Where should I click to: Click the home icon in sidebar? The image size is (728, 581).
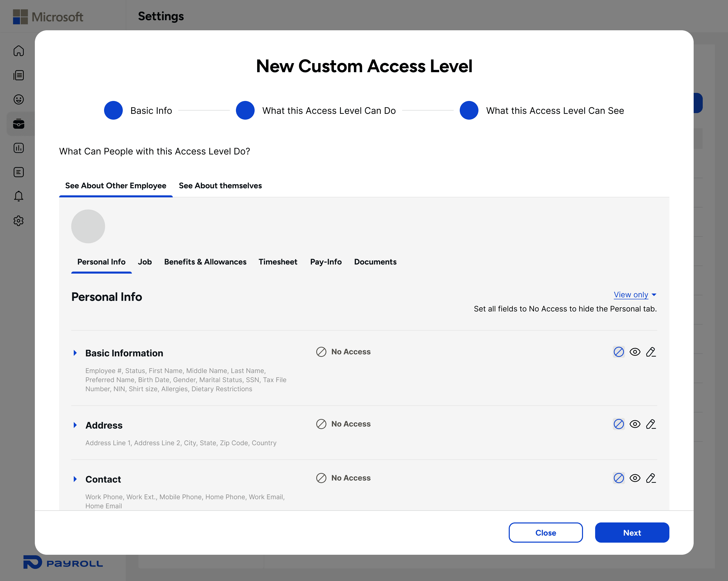(19, 51)
